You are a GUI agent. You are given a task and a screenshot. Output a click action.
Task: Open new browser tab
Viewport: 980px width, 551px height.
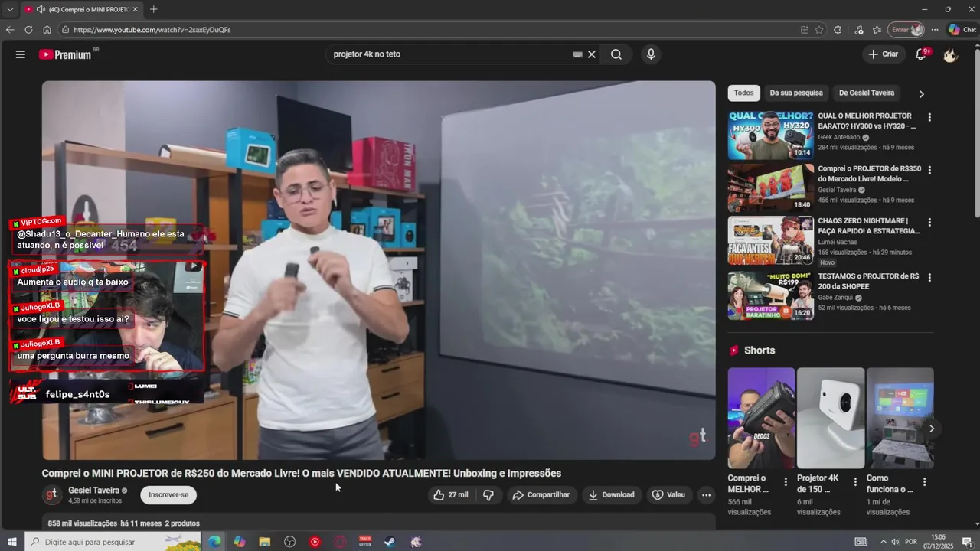click(154, 9)
